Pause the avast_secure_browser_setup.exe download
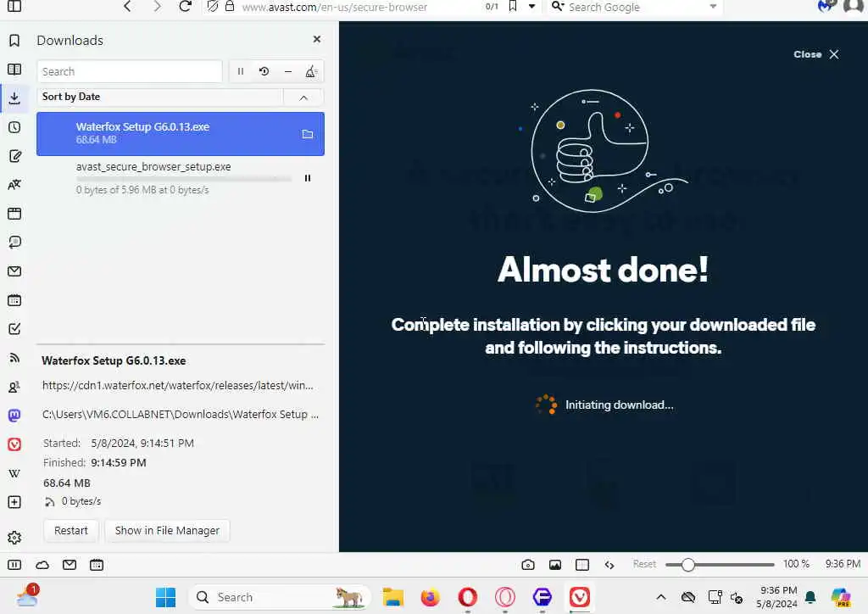Viewport: 868px width, 614px height. pos(308,178)
